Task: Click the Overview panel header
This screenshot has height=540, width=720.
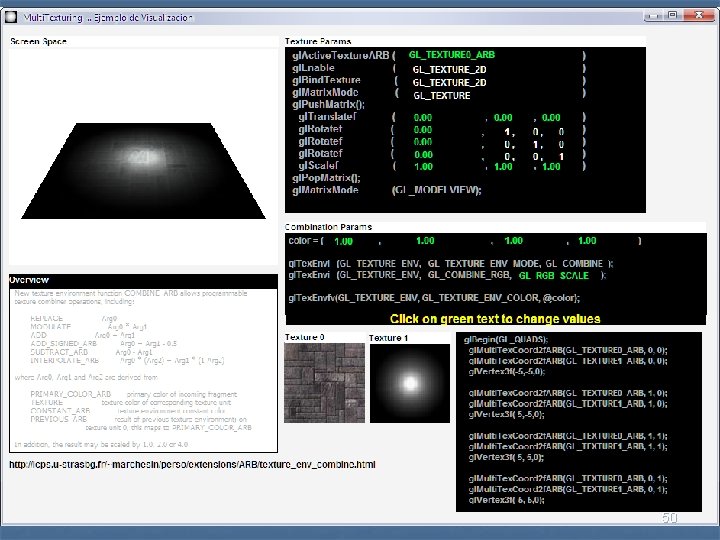Action: (x=143, y=281)
